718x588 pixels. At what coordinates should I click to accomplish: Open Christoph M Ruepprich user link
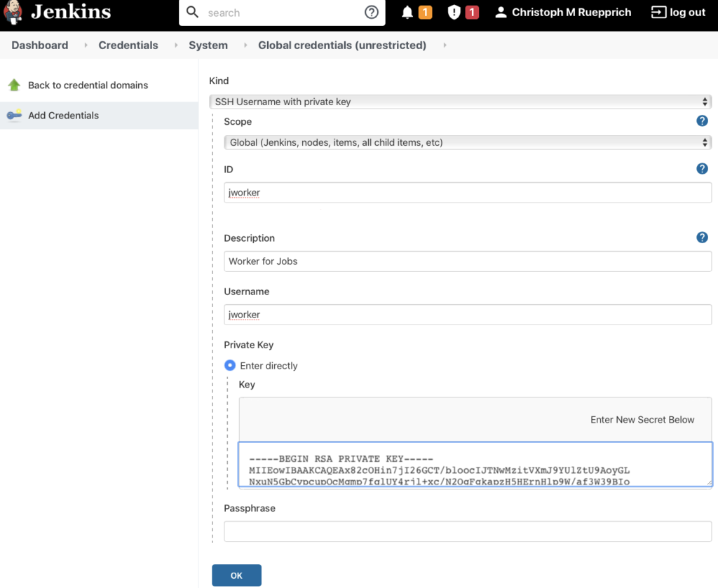coord(571,13)
